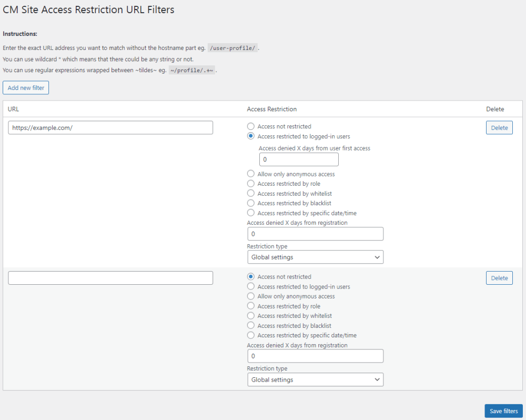Open Restriction type dropdown in first filter
This screenshot has height=420, width=526.
(315, 257)
